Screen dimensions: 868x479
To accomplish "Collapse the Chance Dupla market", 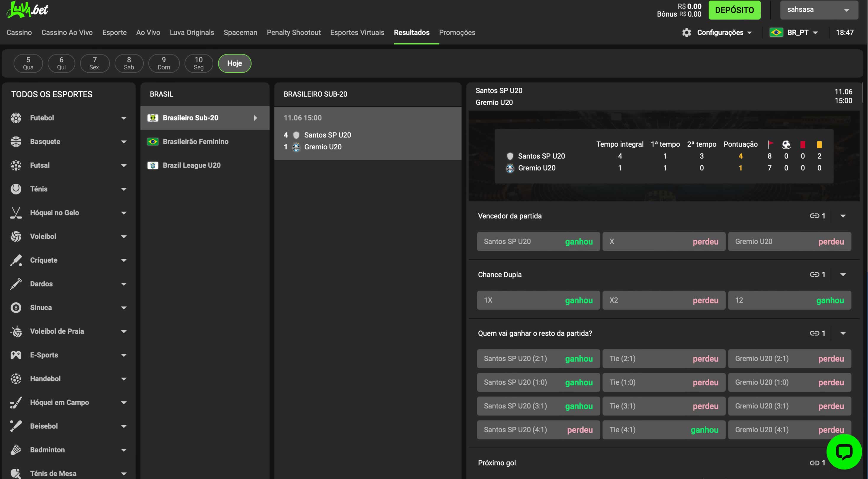I will tap(843, 275).
